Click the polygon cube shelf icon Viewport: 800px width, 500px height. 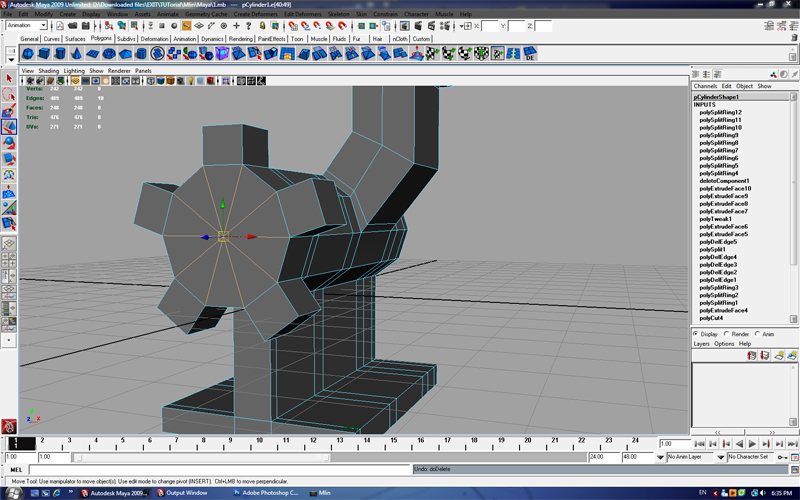click(x=45, y=53)
